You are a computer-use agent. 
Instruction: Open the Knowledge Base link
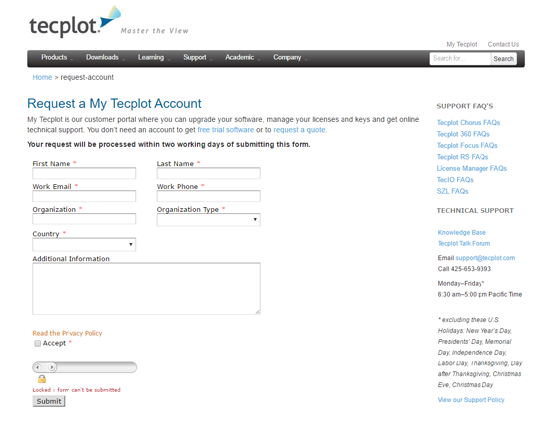pyautogui.click(x=462, y=232)
